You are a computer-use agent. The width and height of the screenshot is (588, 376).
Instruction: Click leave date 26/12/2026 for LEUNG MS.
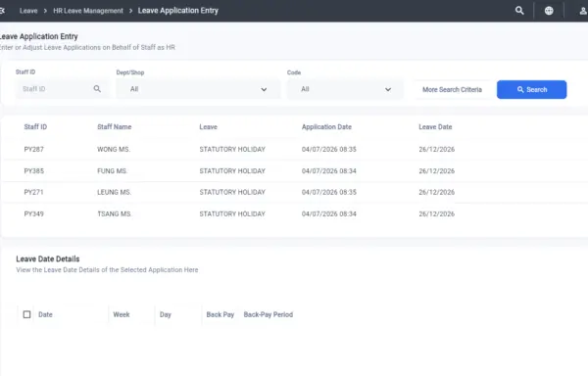tap(436, 192)
